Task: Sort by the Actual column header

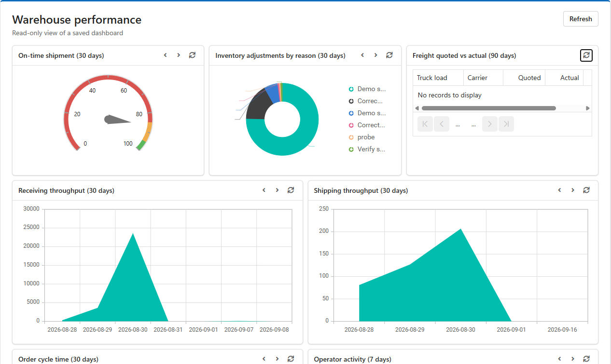Action: 564,78
